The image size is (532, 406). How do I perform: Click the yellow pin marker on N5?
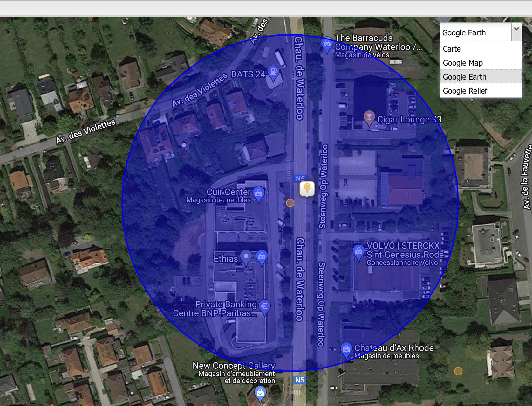pos(307,189)
